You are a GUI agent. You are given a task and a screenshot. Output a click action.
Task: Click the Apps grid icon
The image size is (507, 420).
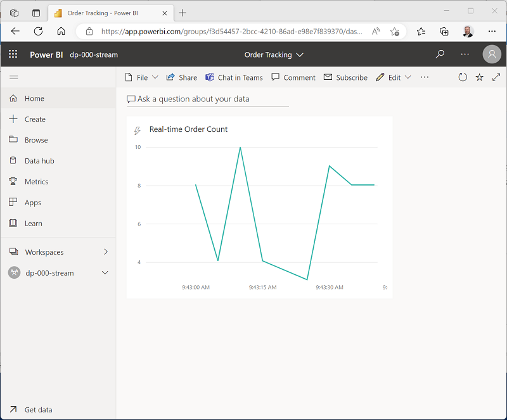click(13, 202)
